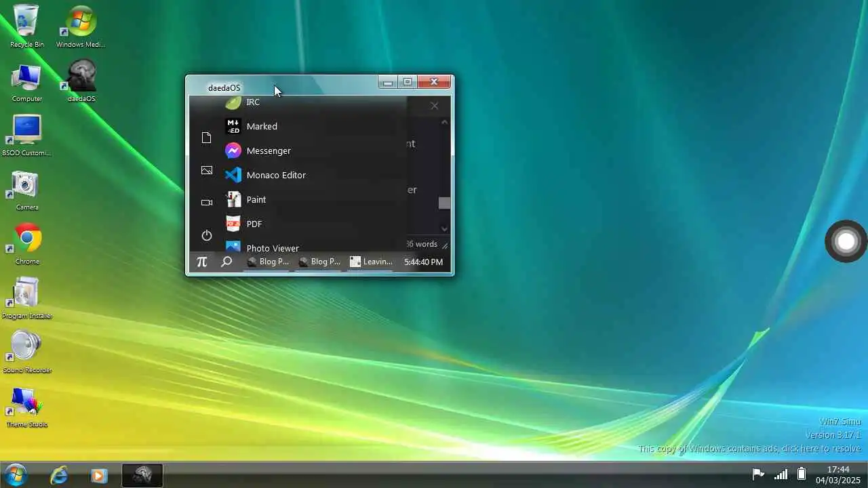This screenshot has width=868, height=488.
Task: Maximize the daedaOS window
Action: point(408,82)
